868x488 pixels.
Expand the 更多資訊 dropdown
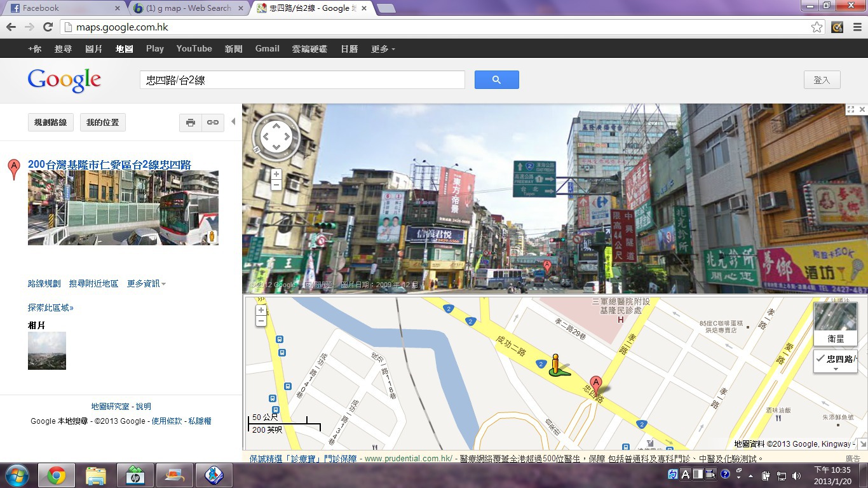(146, 283)
